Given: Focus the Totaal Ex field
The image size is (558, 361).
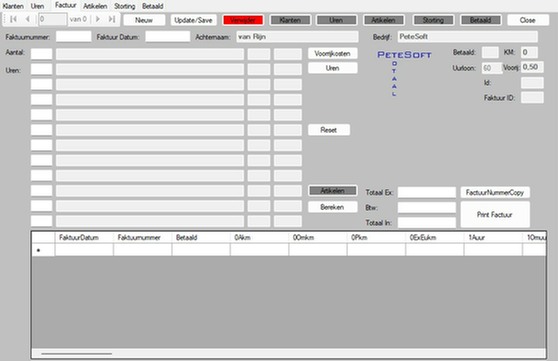Looking at the screenshot, I should [427, 192].
